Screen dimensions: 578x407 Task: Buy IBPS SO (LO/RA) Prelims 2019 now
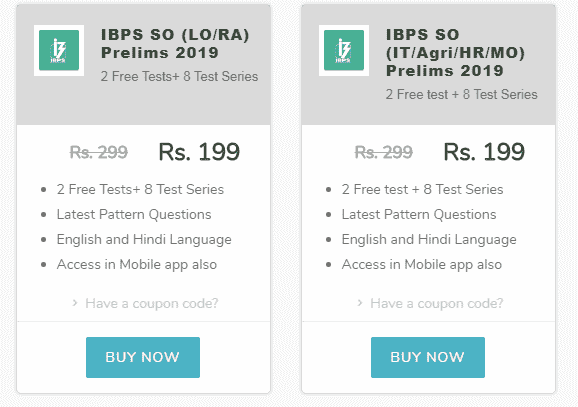click(x=143, y=357)
